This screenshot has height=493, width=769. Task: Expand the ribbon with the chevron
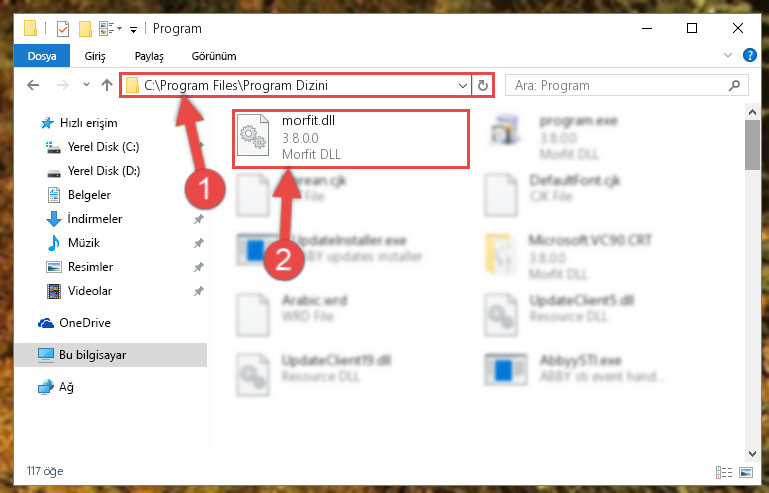coord(727,55)
